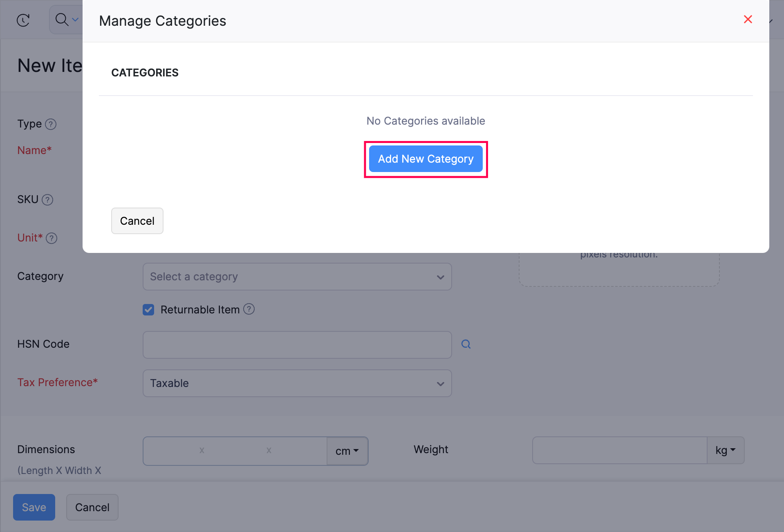Screen dimensions: 784x532
Task: Click the Returnable Item help icon
Action: click(x=249, y=309)
